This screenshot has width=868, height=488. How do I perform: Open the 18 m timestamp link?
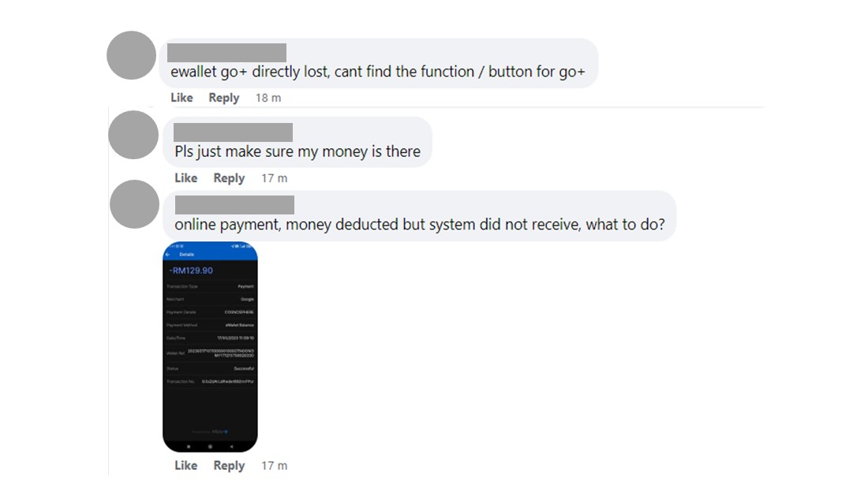(268, 98)
